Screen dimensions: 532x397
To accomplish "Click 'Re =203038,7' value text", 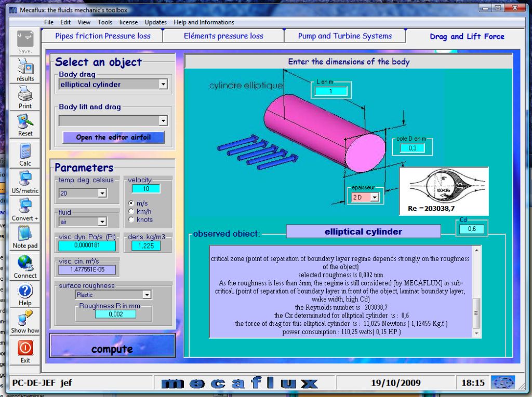I will [x=431, y=208].
